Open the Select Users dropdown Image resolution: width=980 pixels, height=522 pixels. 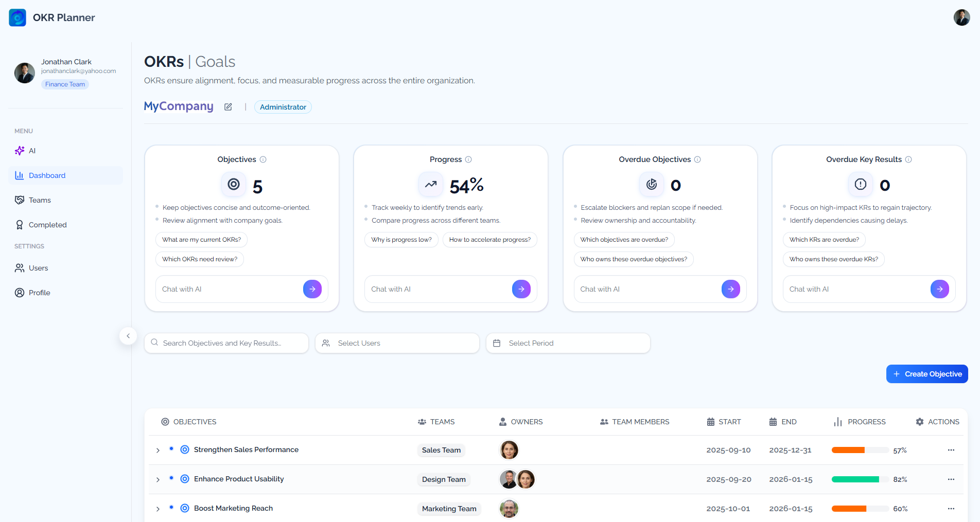tap(397, 343)
